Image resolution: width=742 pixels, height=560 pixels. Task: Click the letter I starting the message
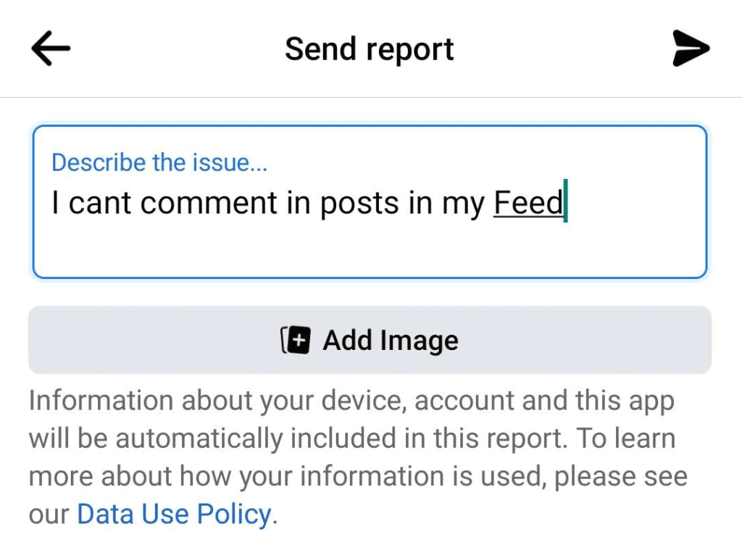(x=55, y=203)
